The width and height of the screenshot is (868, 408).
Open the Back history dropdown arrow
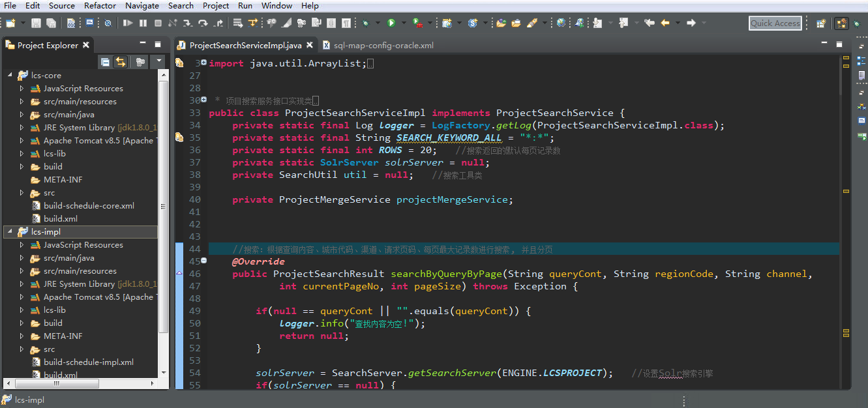click(x=678, y=23)
